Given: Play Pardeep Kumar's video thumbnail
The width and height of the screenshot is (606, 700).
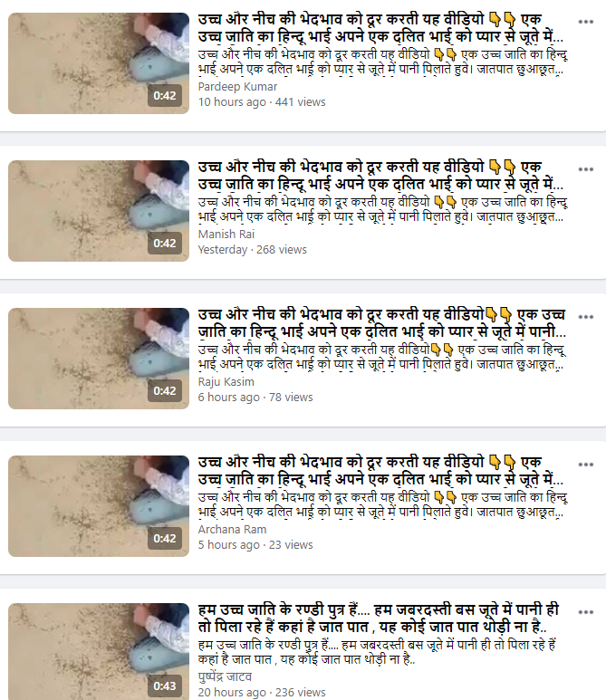Looking at the screenshot, I should pyautogui.click(x=99, y=63).
